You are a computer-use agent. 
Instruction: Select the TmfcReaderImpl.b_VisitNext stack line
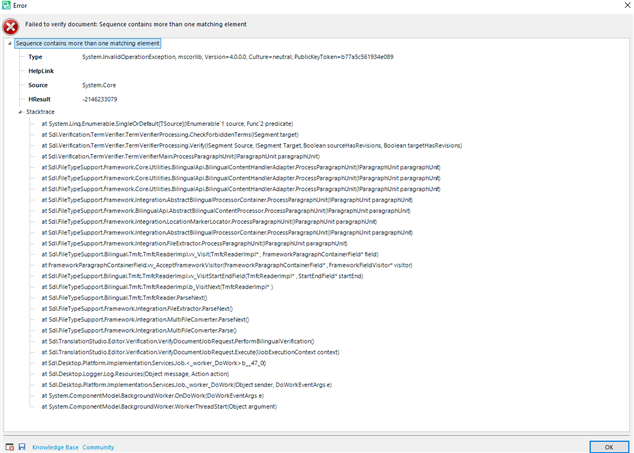coord(157,287)
